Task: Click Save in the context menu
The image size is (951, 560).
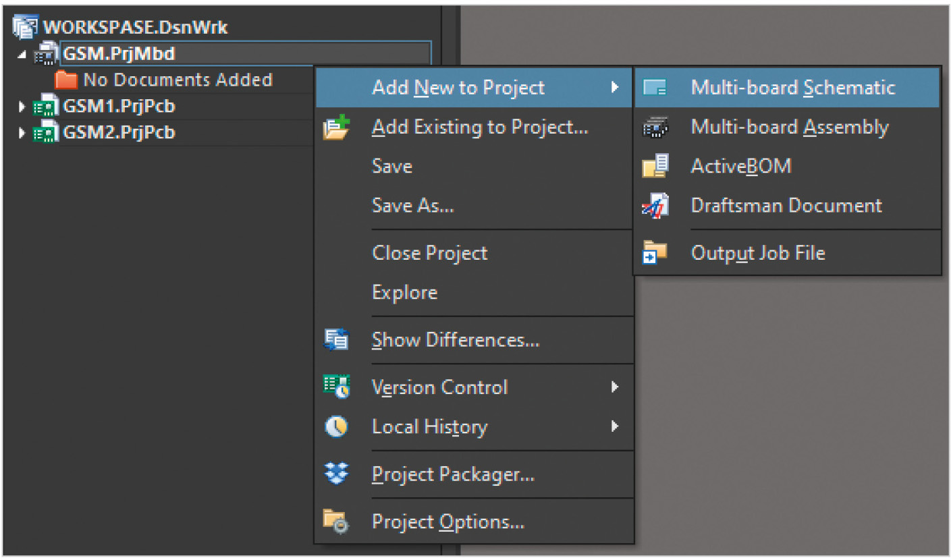Action: tap(391, 166)
